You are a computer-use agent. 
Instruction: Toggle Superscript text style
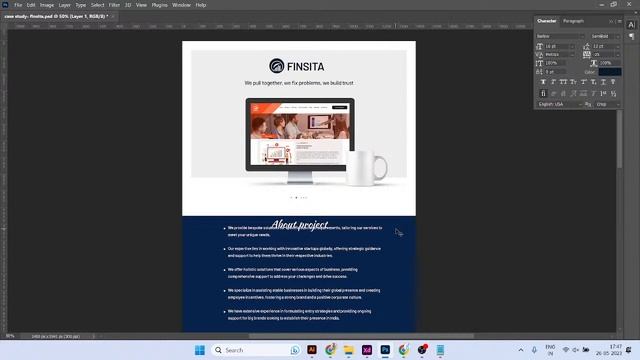[x=583, y=82]
